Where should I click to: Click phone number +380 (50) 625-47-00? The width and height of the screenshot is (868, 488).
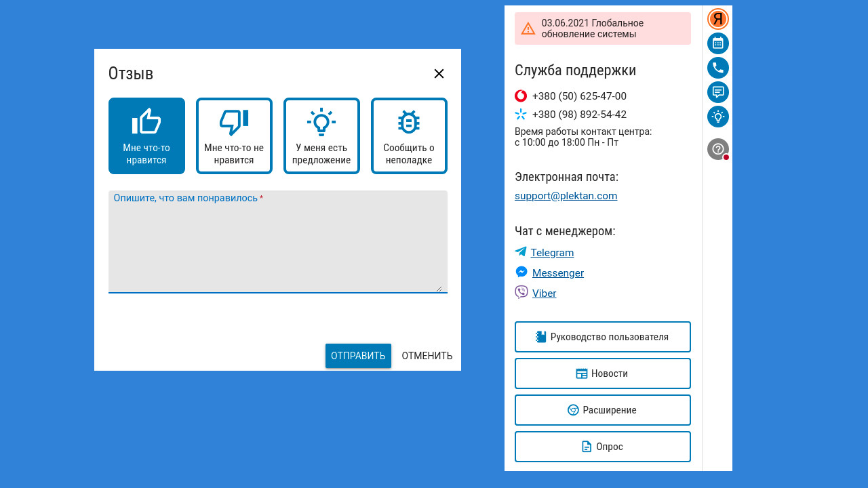click(x=579, y=96)
